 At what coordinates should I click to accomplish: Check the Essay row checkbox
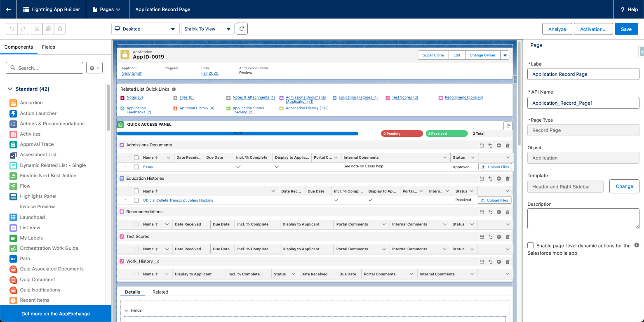click(x=136, y=167)
